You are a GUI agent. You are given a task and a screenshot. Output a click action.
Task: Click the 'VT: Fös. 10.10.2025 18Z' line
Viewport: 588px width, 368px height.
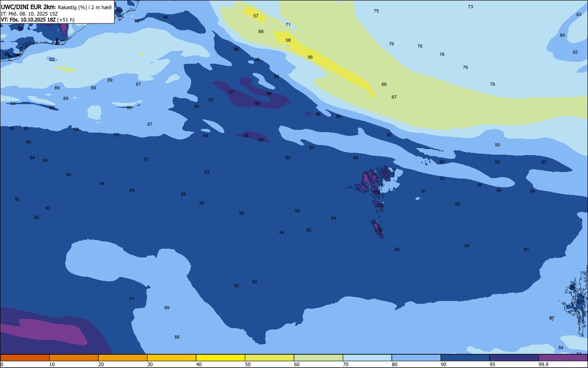(28, 20)
